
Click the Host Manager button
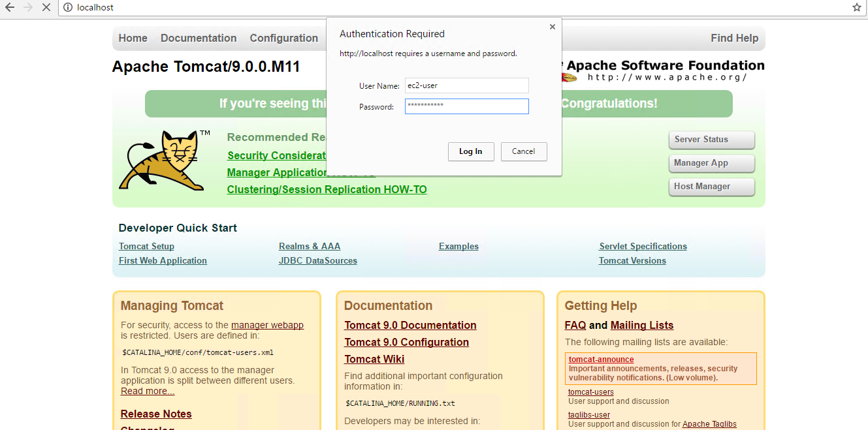[x=711, y=187]
